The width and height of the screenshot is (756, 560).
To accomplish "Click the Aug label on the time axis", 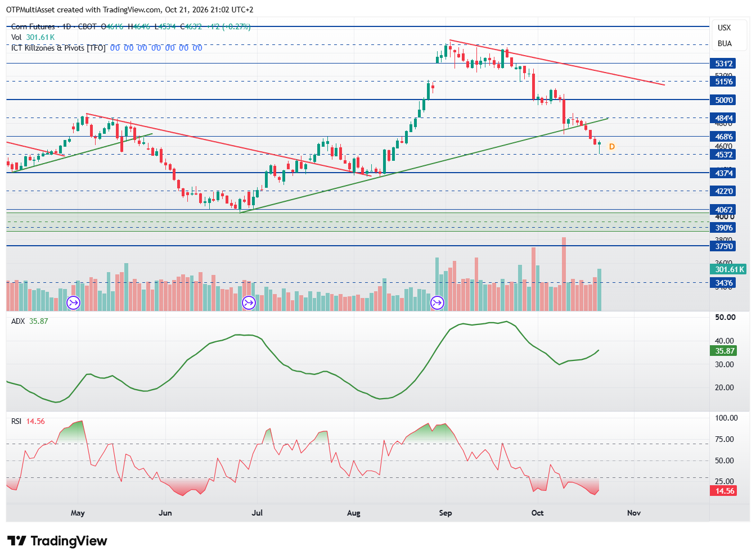I will coord(354,513).
